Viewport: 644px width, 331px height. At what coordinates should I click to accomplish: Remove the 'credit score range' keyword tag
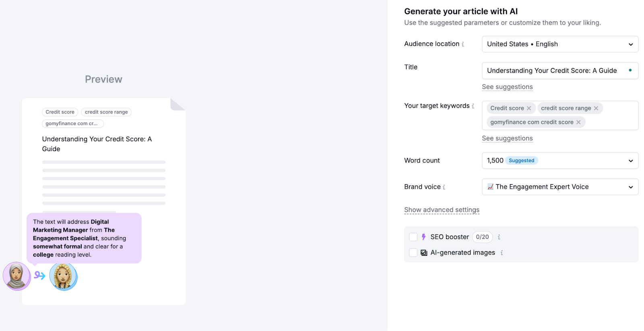click(x=596, y=108)
